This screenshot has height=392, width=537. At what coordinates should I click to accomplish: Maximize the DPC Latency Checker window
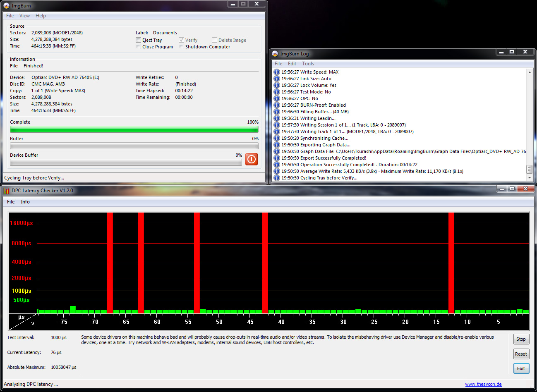click(x=512, y=189)
